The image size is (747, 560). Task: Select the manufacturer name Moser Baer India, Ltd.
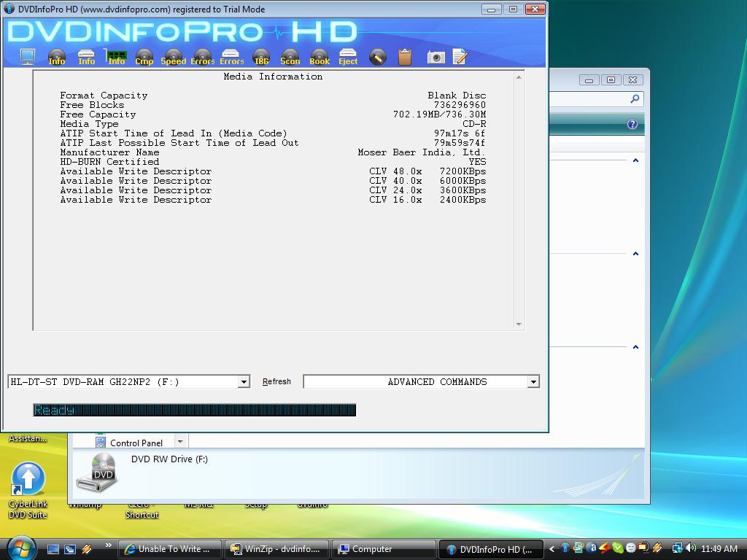[422, 152]
